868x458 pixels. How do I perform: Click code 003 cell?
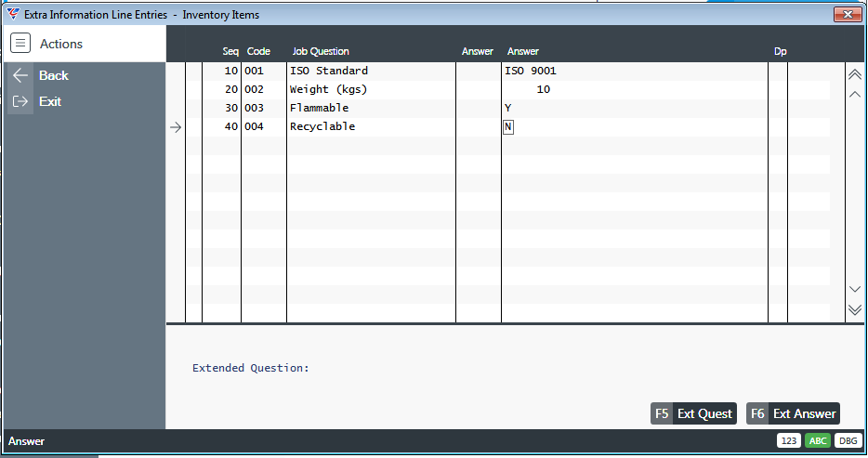click(x=254, y=108)
